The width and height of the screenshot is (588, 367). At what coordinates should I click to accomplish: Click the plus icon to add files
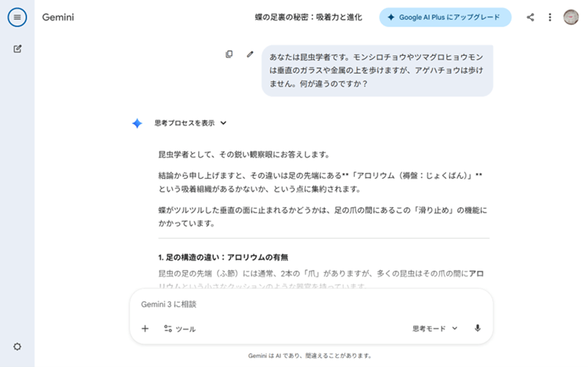145,329
